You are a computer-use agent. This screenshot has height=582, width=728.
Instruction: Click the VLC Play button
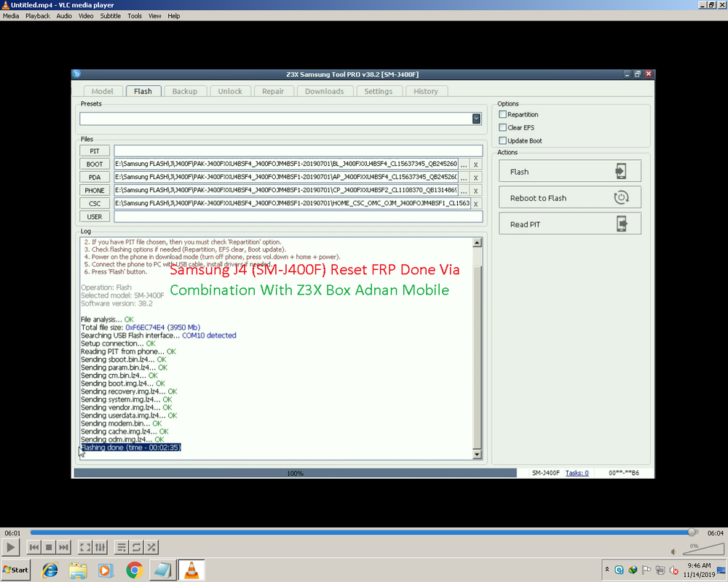(10, 548)
